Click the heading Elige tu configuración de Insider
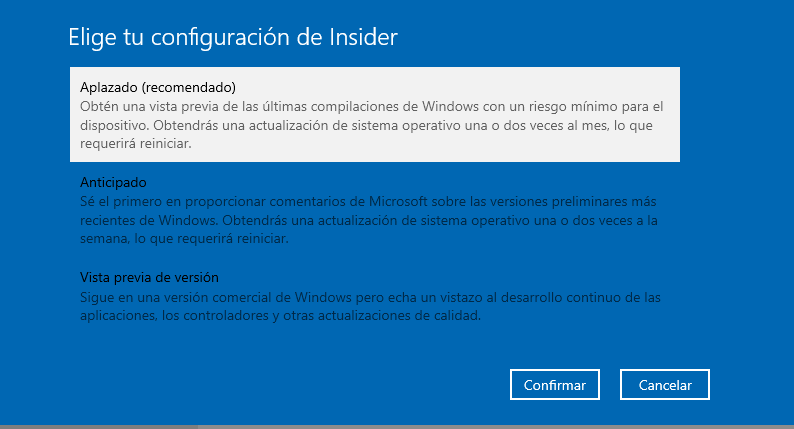This screenshot has height=429, width=794. point(233,38)
